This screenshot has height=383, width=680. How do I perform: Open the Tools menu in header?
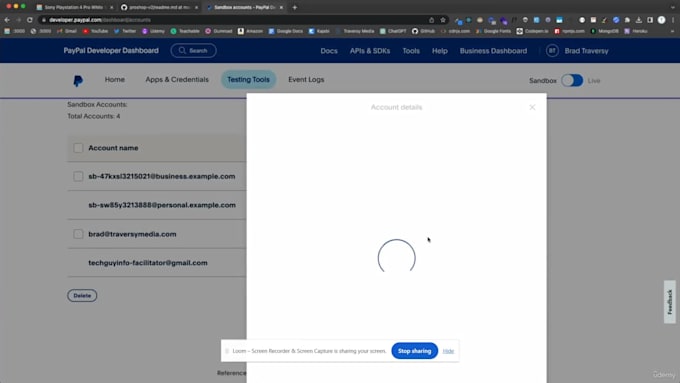tap(411, 51)
